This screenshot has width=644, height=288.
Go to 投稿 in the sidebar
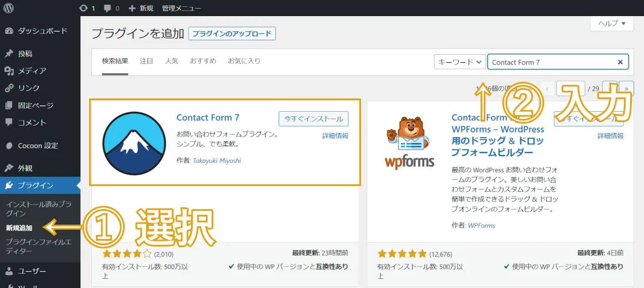pyautogui.click(x=25, y=54)
